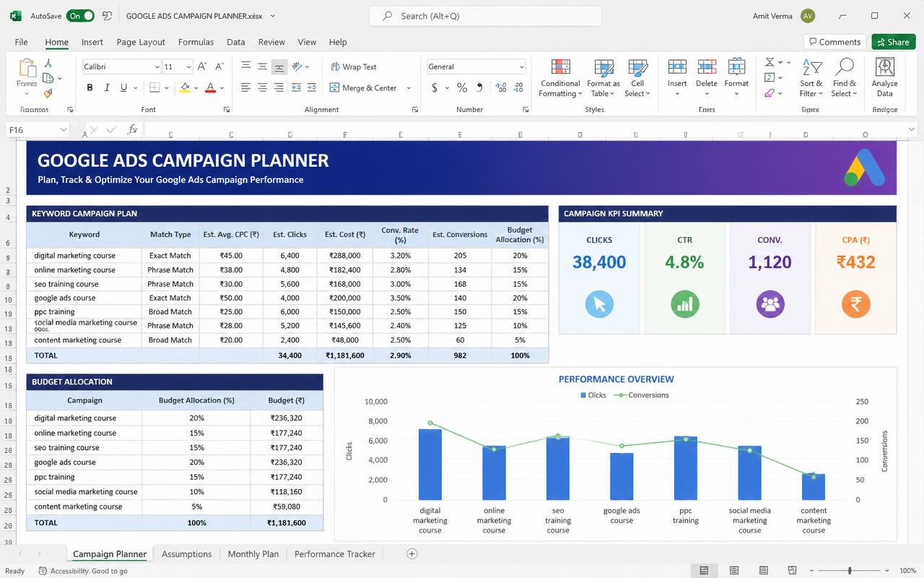
Task: Open the font size dropdown
Action: pos(188,66)
